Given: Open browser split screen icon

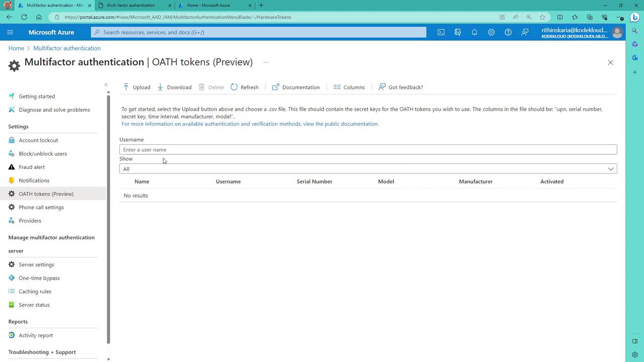Looking at the screenshot, I should (560, 17).
